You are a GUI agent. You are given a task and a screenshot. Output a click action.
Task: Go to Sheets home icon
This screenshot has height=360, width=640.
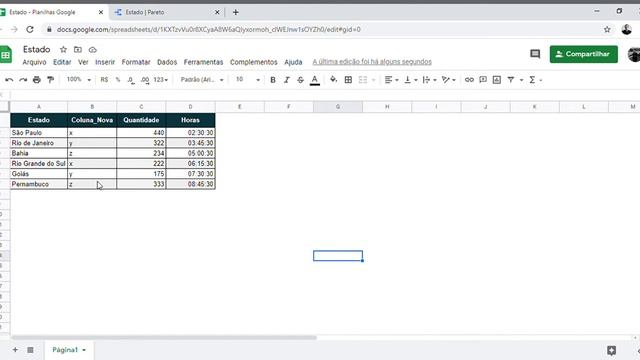(6, 54)
